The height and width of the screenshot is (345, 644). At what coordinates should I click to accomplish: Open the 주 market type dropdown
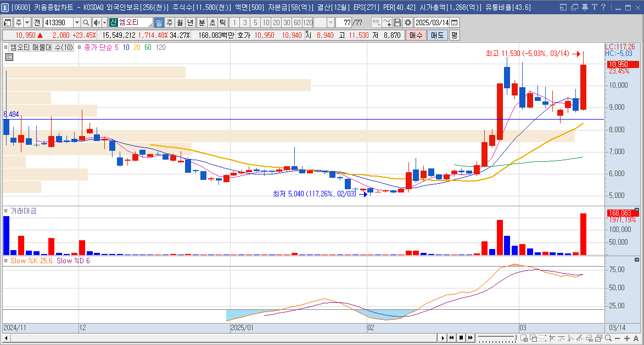(27, 22)
